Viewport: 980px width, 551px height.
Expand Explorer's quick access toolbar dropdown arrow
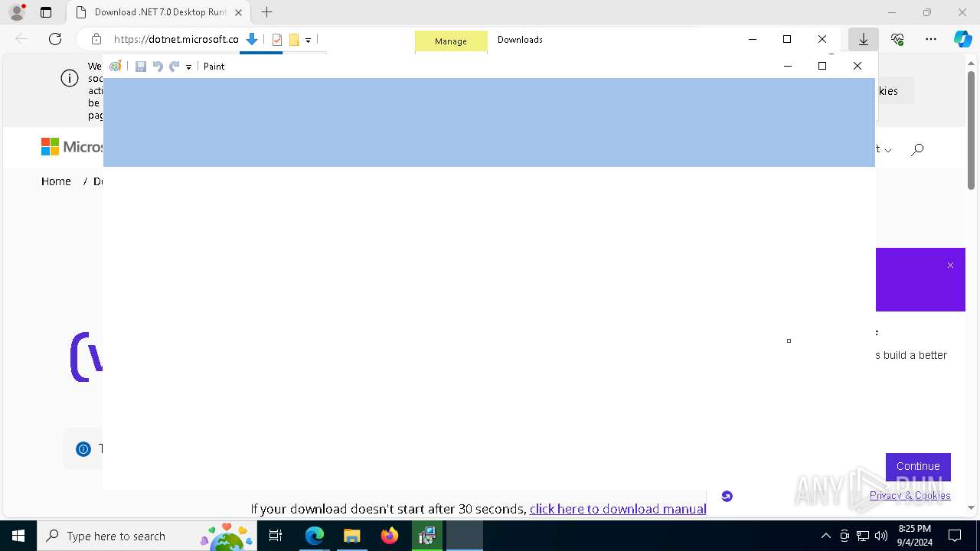[x=308, y=41]
